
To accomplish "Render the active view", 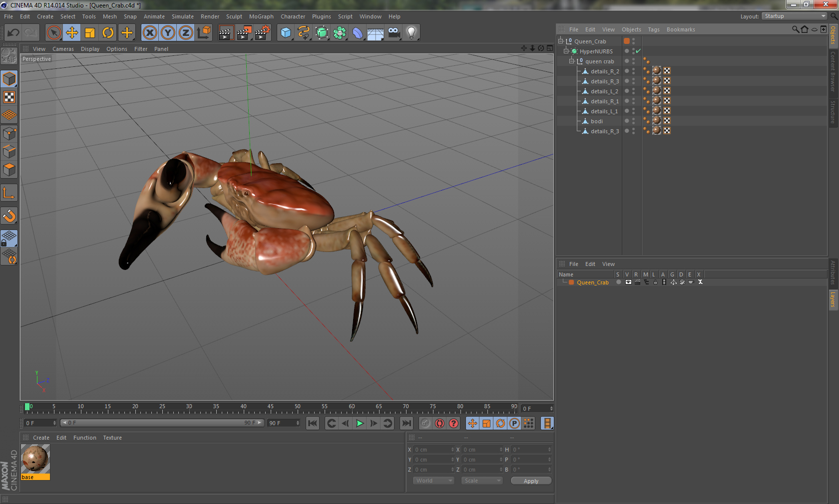I will tap(226, 33).
